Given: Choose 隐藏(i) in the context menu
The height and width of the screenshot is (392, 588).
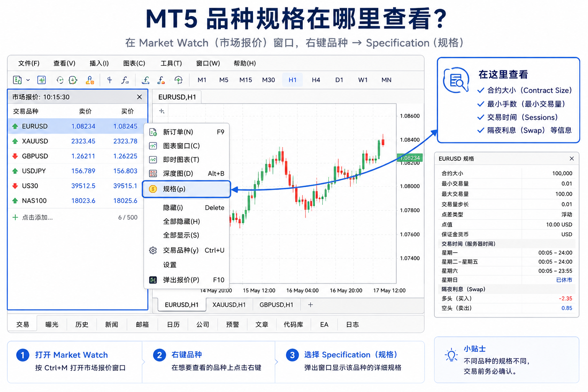Looking at the screenshot, I should coord(186,208).
